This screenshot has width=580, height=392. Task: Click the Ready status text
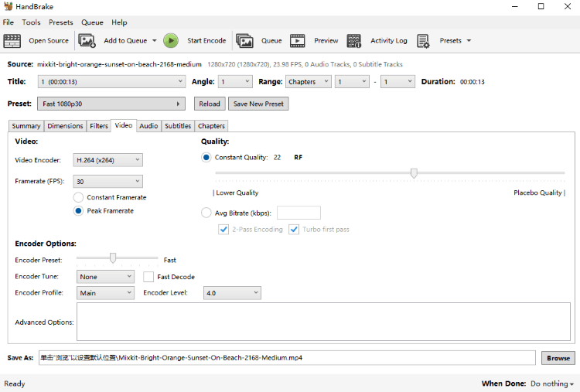[15, 383]
